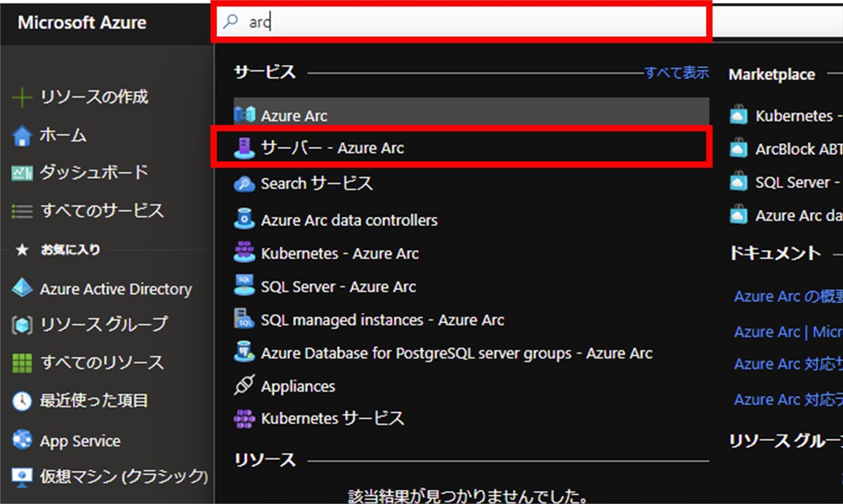Open 仮想マシン (クラシック) in sidebar

[x=124, y=477]
